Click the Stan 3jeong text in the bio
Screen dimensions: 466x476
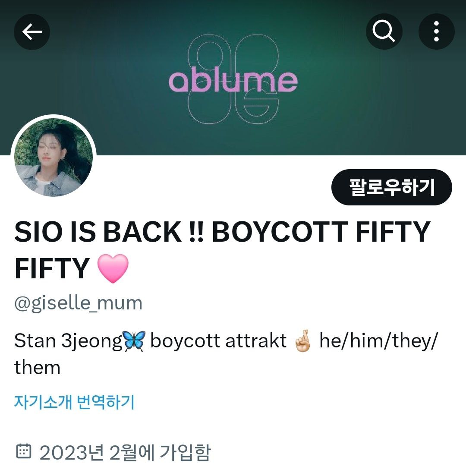tap(68, 341)
